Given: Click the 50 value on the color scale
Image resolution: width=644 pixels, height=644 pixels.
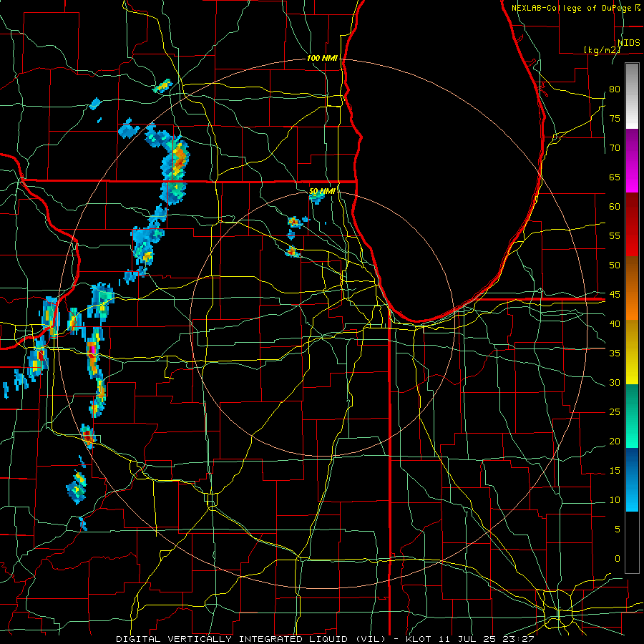Looking at the screenshot, I should (615, 265).
